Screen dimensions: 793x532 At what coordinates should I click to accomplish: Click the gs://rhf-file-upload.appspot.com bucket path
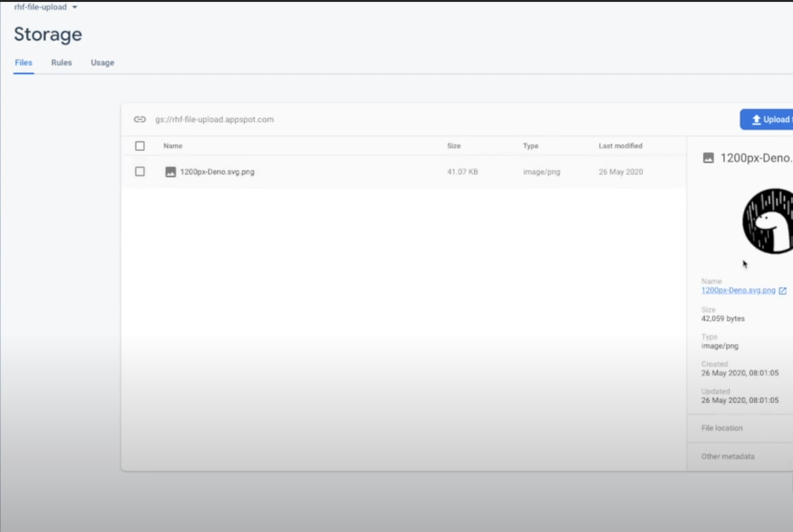[214, 119]
